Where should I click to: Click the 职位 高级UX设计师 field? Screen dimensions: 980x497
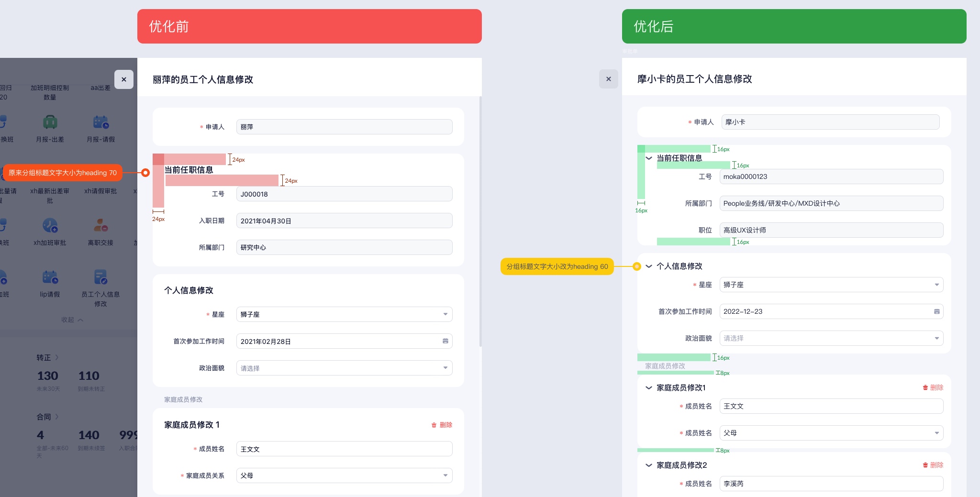(x=832, y=230)
